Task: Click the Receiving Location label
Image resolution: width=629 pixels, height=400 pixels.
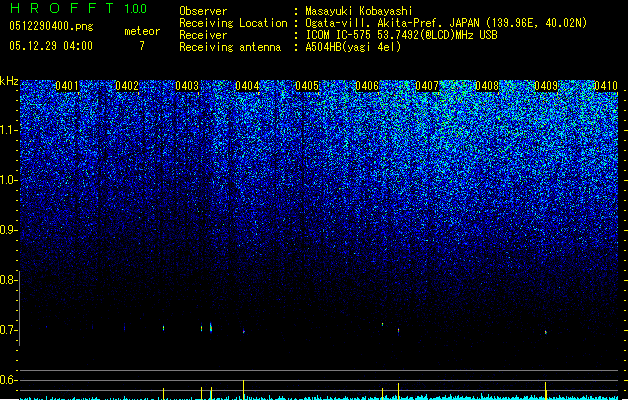Action: tap(233, 23)
